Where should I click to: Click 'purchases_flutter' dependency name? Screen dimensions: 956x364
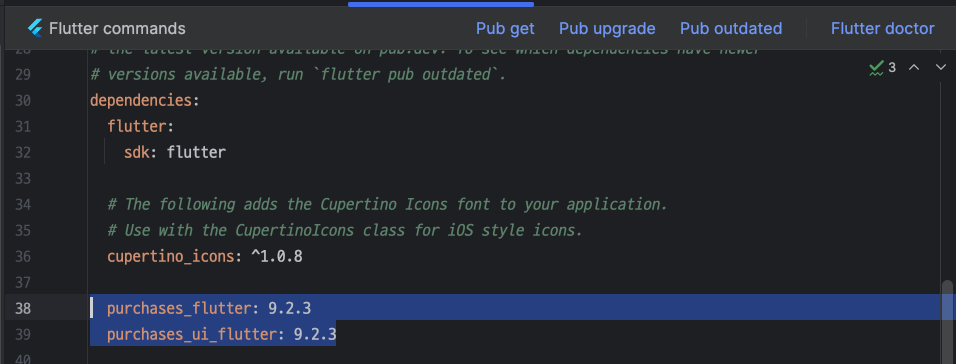pyautogui.click(x=179, y=309)
